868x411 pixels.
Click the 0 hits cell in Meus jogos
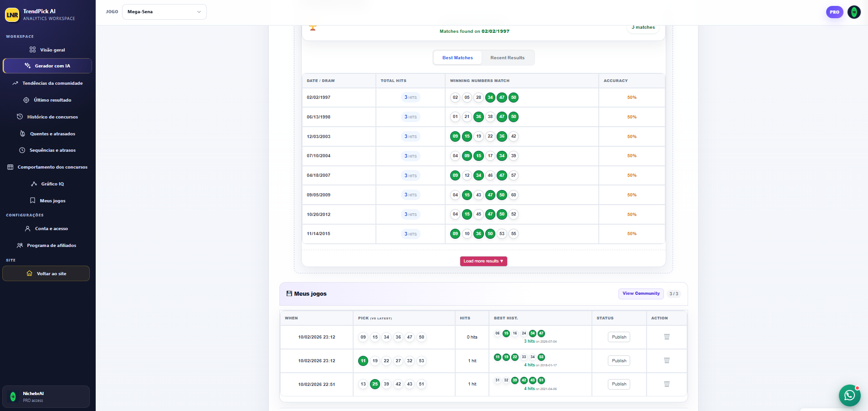coord(472,337)
